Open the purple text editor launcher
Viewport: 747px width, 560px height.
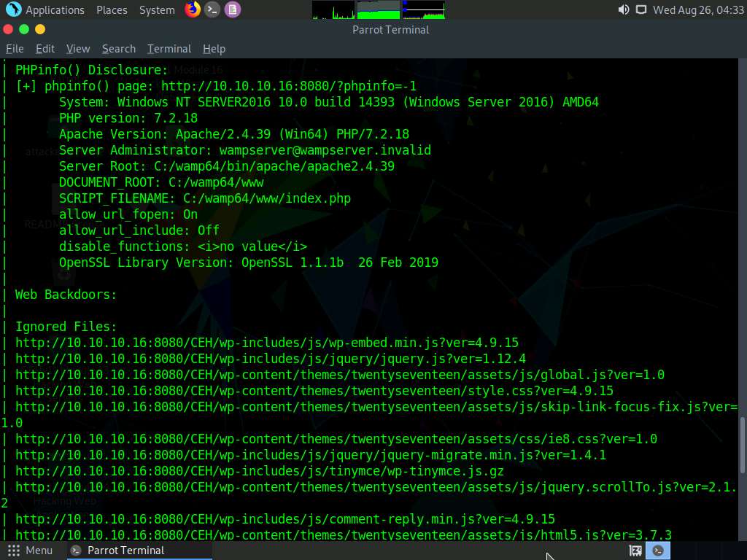(233, 9)
